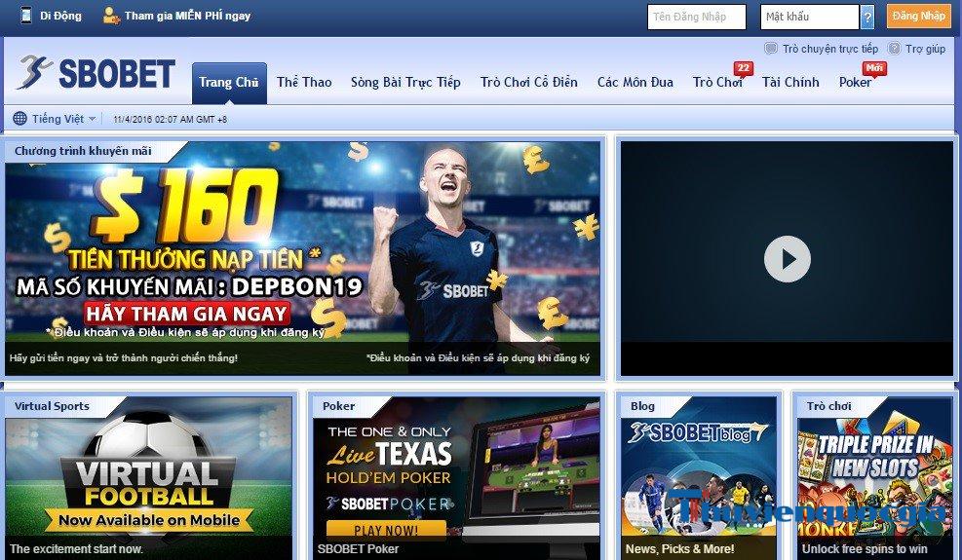Image resolution: width=962 pixels, height=560 pixels.
Task: Click the Blog section label
Action: (x=642, y=406)
